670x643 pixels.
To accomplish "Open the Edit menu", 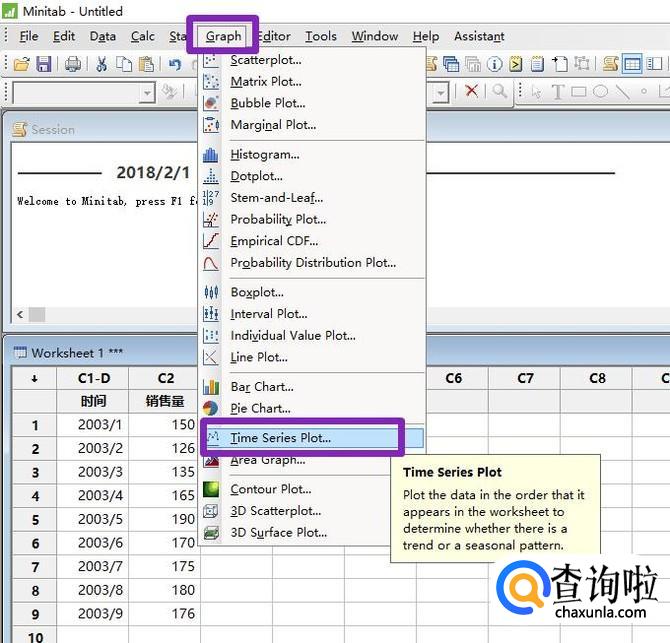I will (64, 36).
